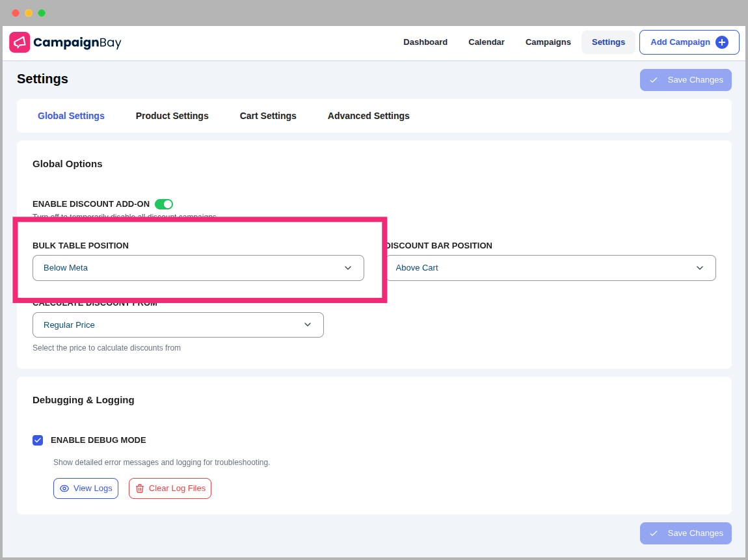This screenshot has width=748, height=560.
Task: Expand the Discount Bar Position dropdown
Action: (x=550, y=268)
